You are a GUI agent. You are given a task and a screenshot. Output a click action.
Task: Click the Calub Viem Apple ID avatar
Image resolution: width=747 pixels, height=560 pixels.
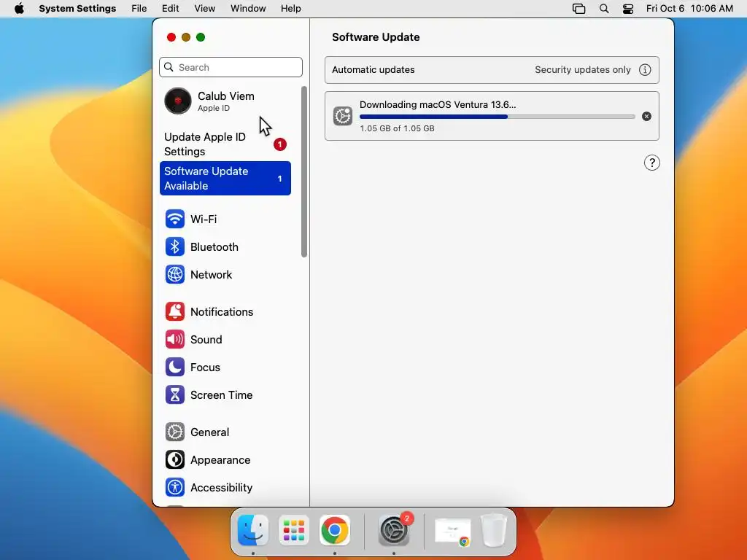pos(178,101)
